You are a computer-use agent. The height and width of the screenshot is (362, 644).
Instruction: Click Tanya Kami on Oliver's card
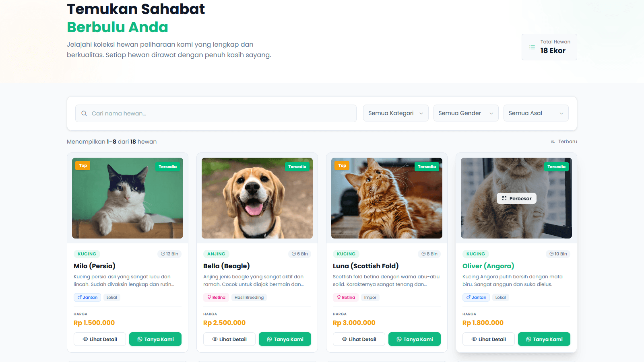pyautogui.click(x=544, y=339)
